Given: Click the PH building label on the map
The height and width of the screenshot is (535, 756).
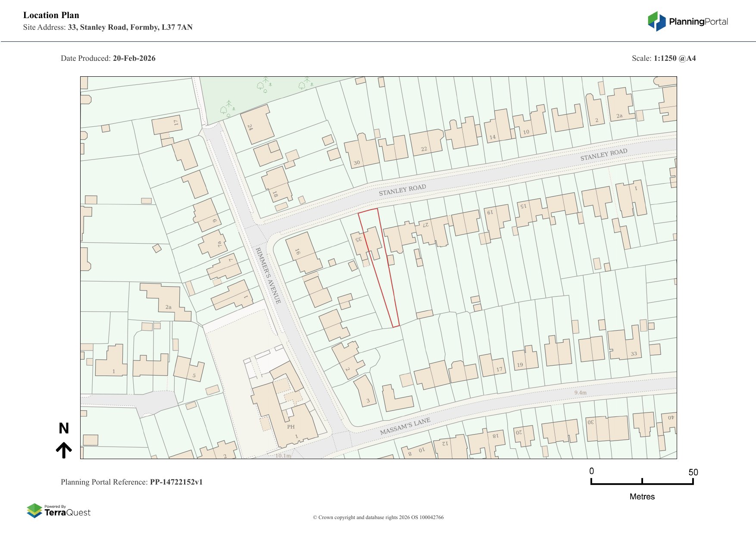Looking at the screenshot, I should point(291,427).
